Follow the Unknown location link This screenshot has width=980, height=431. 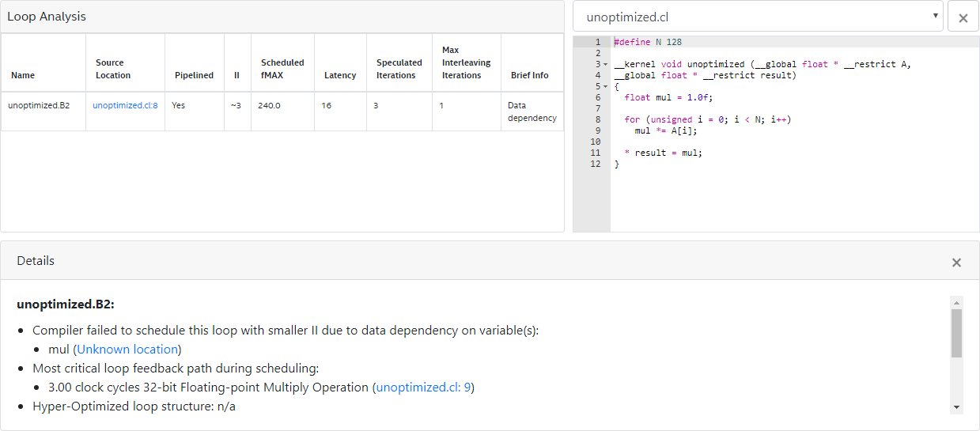click(x=127, y=349)
